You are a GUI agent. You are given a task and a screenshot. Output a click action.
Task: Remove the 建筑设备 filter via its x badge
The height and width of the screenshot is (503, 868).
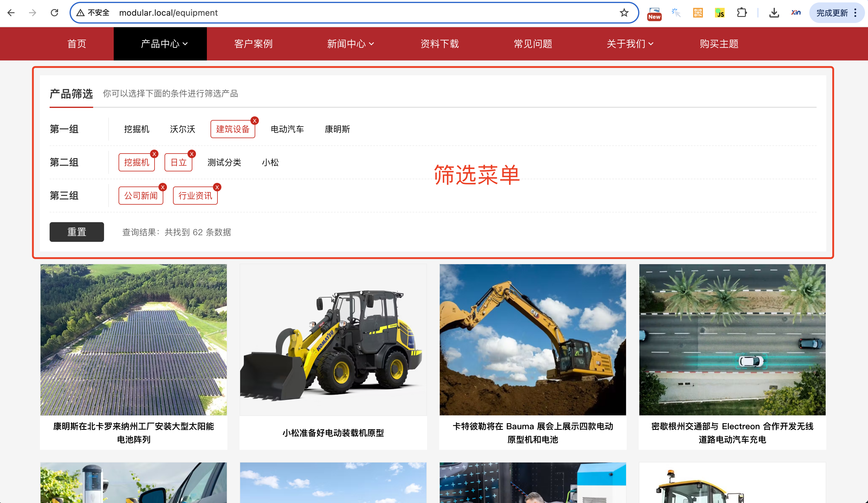(x=255, y=121)
